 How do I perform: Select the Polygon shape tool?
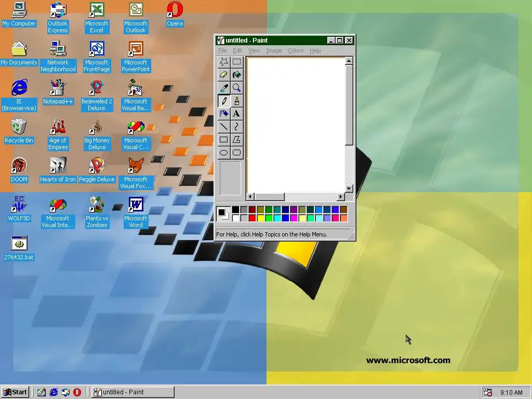pyautogui.click(x=236, y=139)
